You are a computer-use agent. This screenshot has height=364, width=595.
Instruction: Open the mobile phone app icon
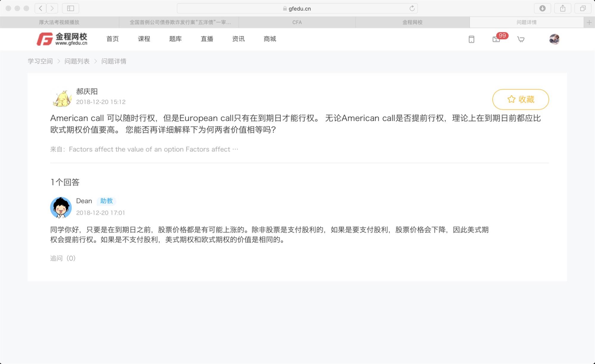471,39
